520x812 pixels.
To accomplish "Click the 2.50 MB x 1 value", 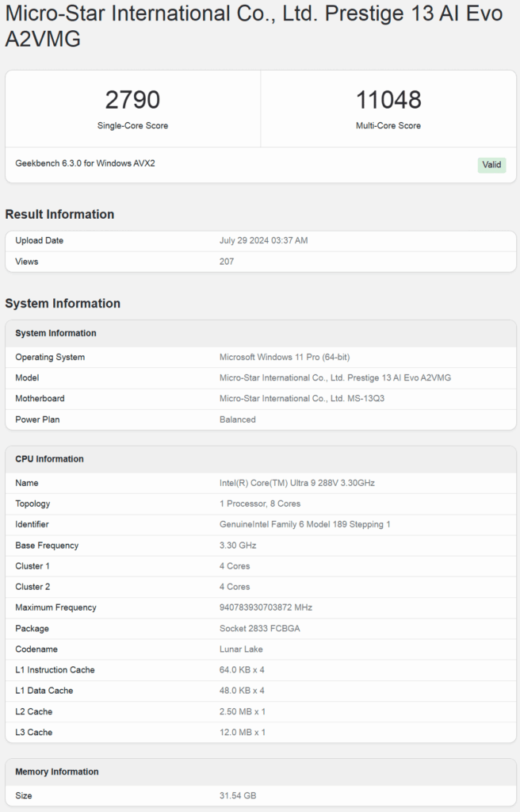I will pyautogui.click(x=243, y=711).
